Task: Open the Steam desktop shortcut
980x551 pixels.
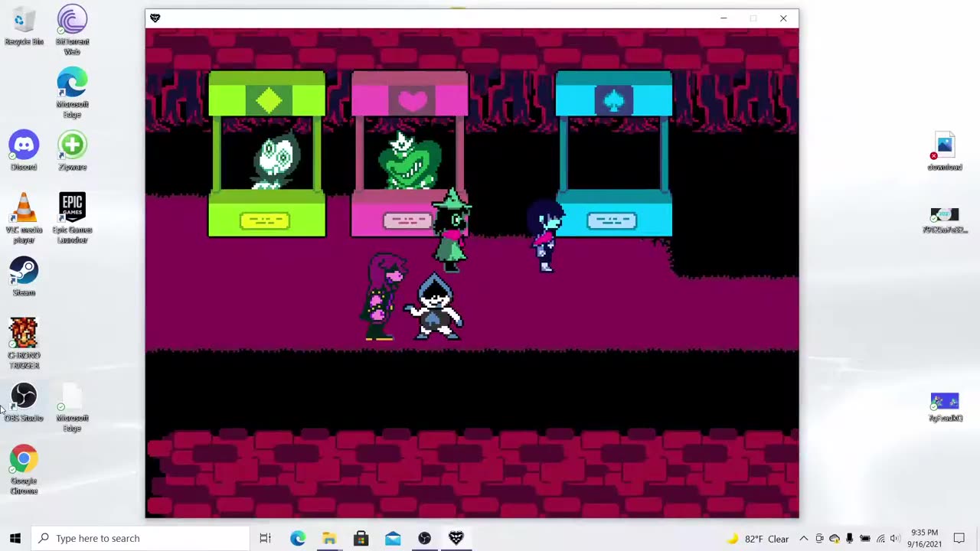Action: [24, 276]
